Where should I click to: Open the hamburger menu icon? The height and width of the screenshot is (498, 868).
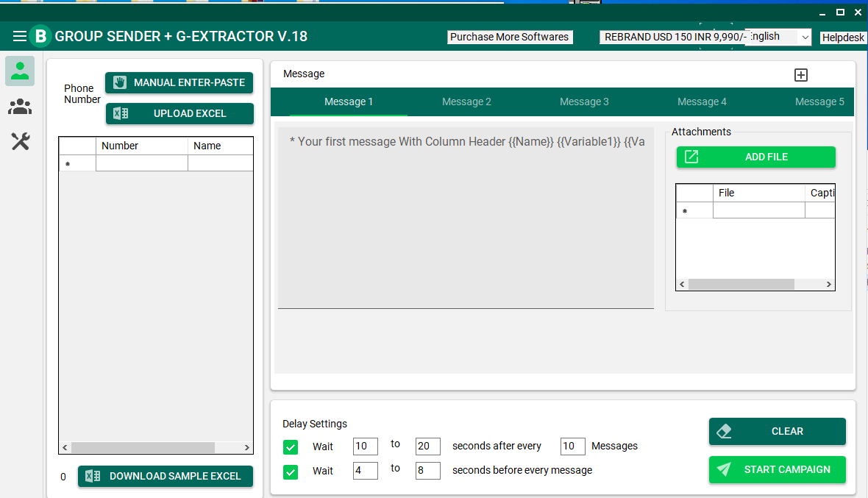[x=20, y=36]
